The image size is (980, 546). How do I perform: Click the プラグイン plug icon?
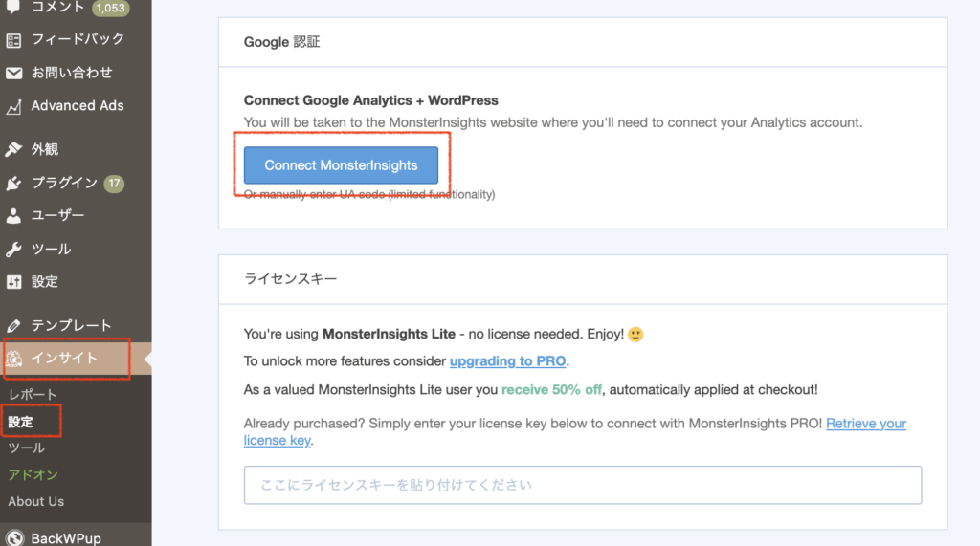13,183
